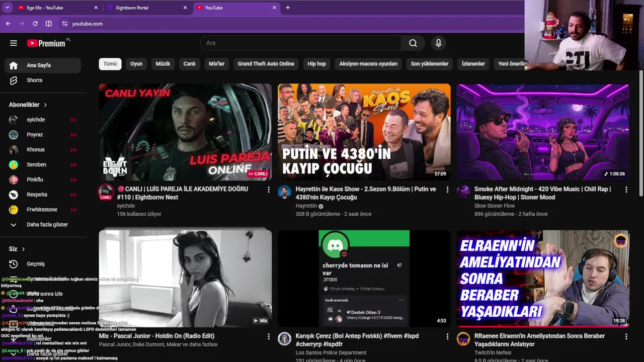Expand the Abonelikler section arrow

45,105
